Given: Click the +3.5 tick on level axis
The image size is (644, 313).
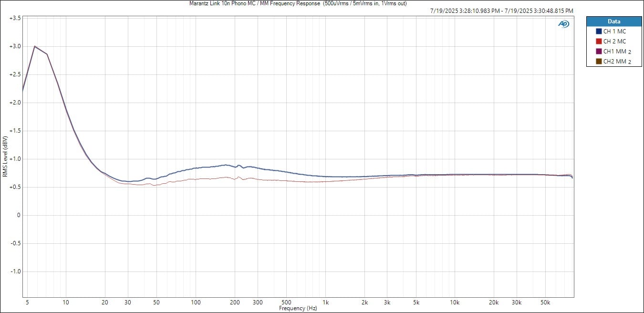Looking at the screenshot, I should (15, 18).
